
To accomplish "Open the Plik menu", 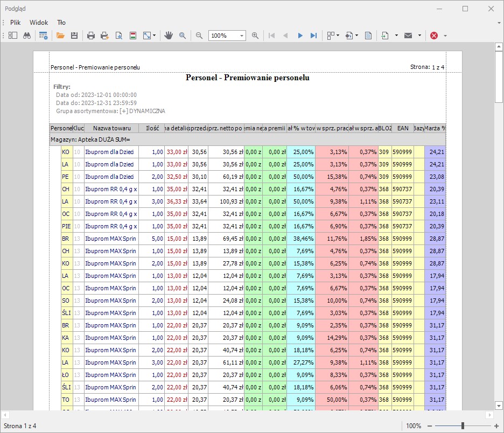I will (x=16, y=23).
